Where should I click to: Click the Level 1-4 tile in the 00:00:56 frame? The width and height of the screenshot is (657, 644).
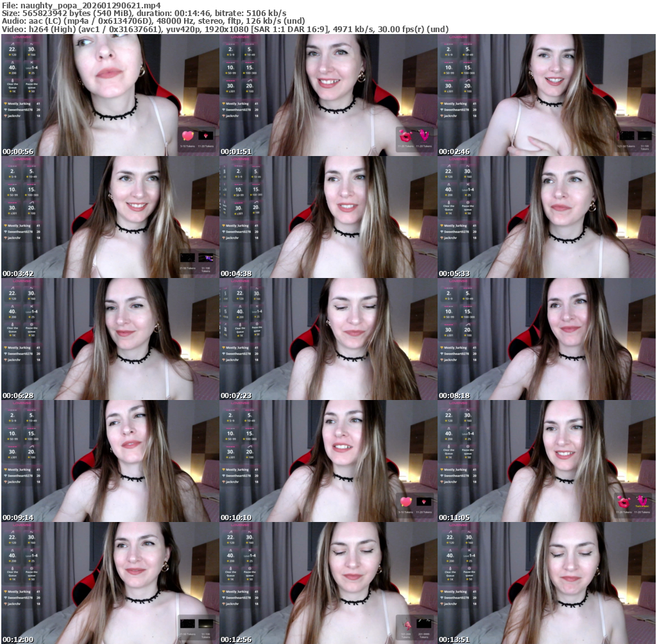[x=31, y=67]
